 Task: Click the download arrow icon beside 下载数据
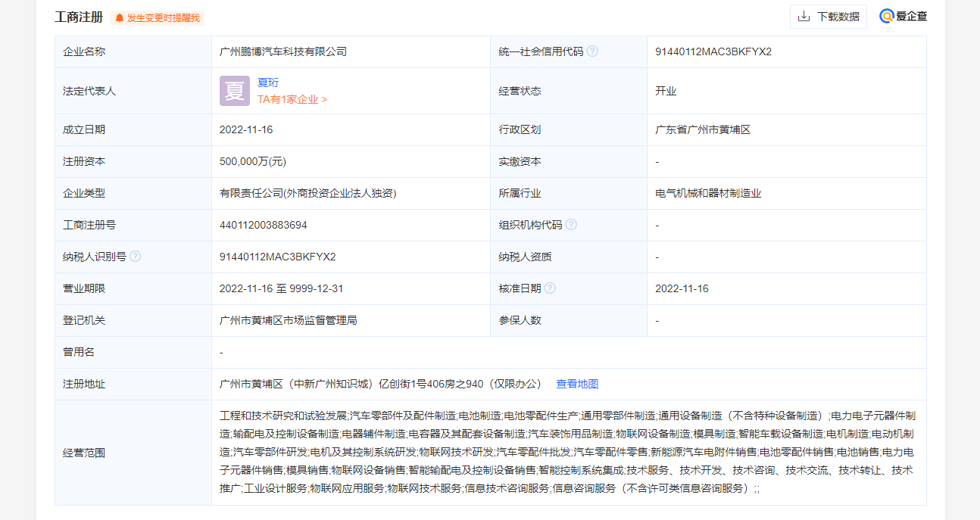[804, 17]
